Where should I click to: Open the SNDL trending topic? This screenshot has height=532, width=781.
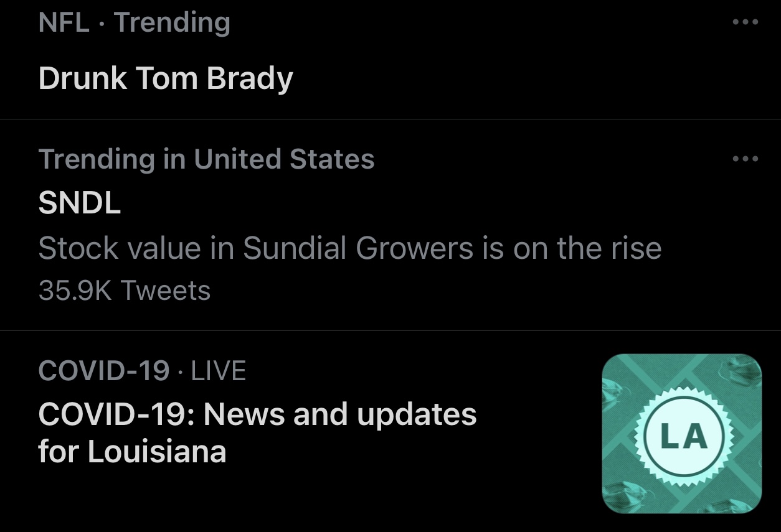(80, 203)
